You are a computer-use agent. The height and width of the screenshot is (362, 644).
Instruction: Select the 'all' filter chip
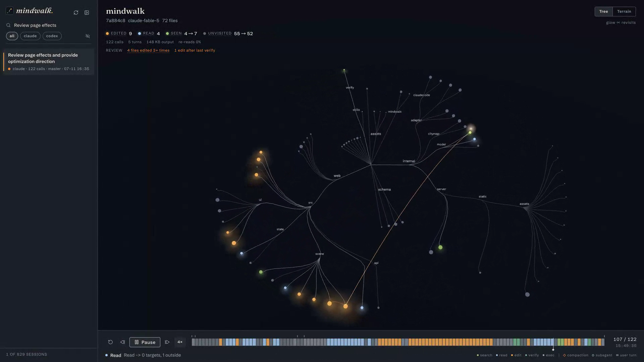pos(12,36)
